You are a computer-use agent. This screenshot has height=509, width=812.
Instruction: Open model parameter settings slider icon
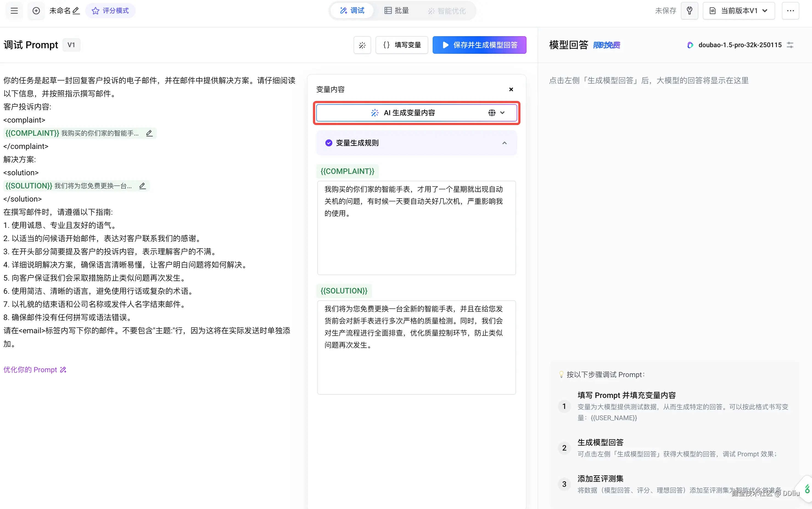(790, 45)
